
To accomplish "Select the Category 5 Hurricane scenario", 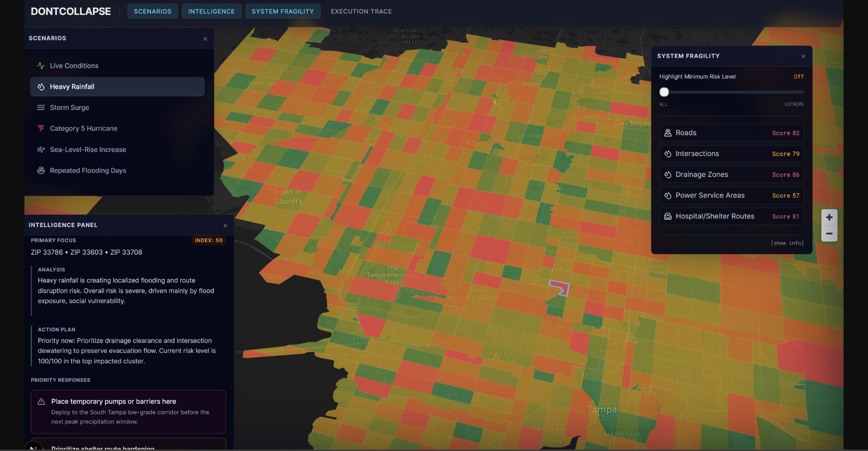I will coord(117,128).
